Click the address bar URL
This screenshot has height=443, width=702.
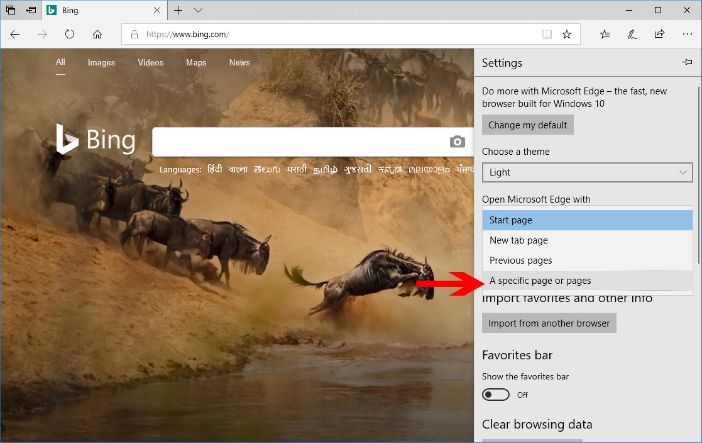click(188, 34)
